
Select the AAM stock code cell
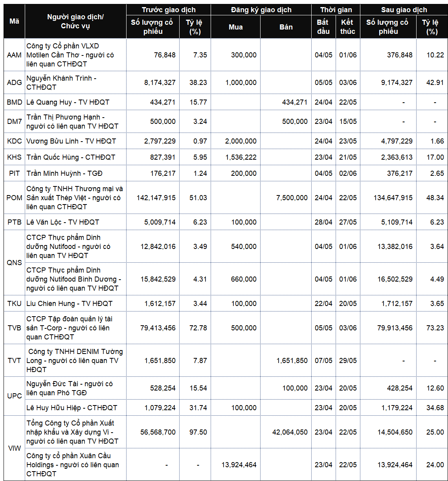pos(14,55)
